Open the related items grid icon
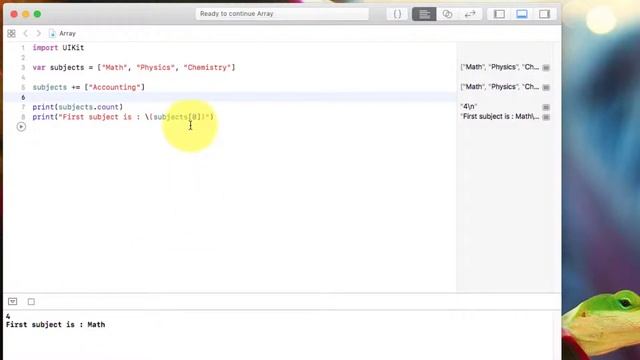The image size is (640, 360). [11, 33]
